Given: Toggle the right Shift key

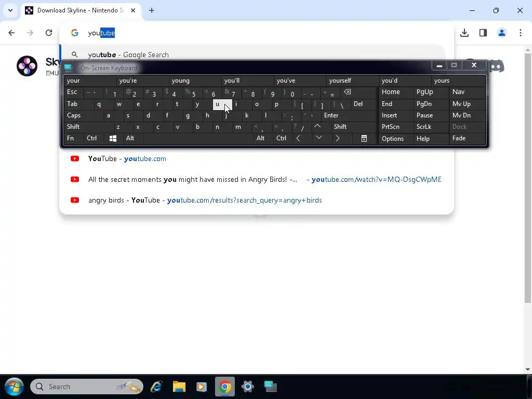Looking at the screenshot, I should [x=353, y=127].
